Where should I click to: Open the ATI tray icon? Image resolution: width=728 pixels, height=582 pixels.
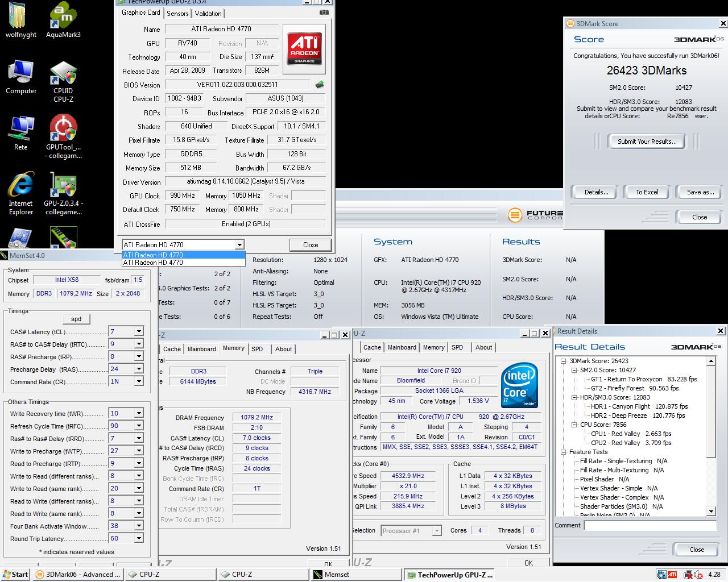672,575
